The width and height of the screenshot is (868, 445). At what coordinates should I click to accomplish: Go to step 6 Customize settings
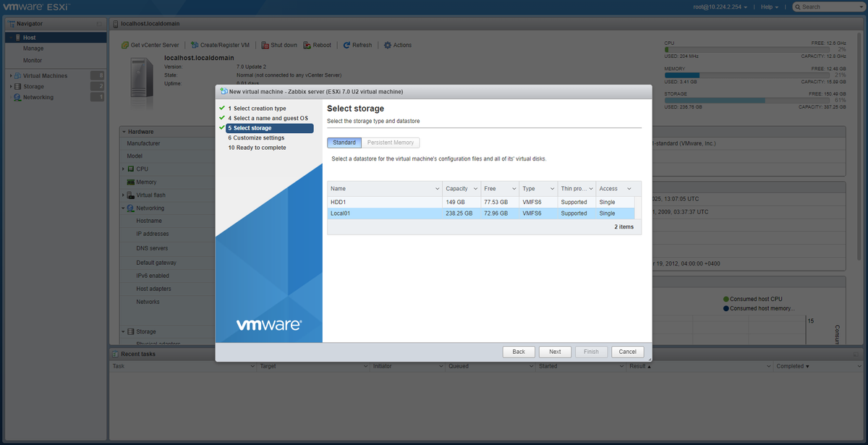click(x=256, y=137)
